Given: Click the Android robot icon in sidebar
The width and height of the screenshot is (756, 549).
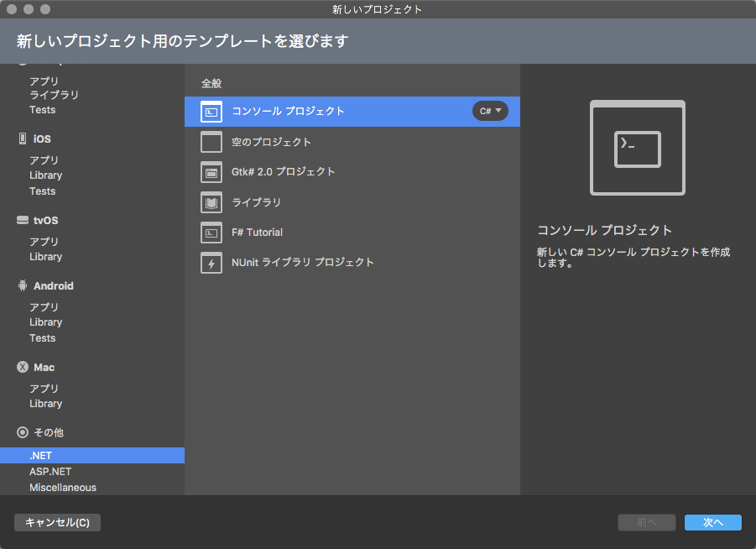Looking at the screenshot, I should pyautogui.click(x=22, y=285).
